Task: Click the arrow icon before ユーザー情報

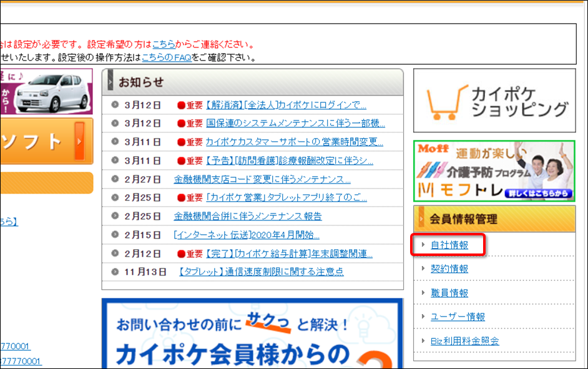Action: (423, 317)
